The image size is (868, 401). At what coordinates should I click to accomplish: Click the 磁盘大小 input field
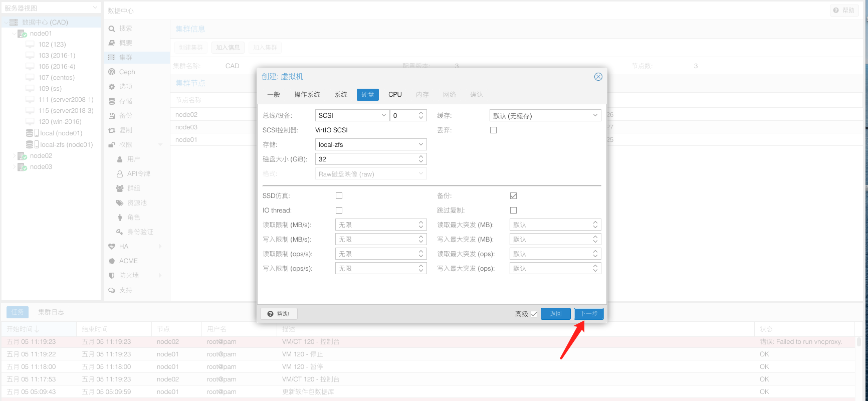pos(366,159)
